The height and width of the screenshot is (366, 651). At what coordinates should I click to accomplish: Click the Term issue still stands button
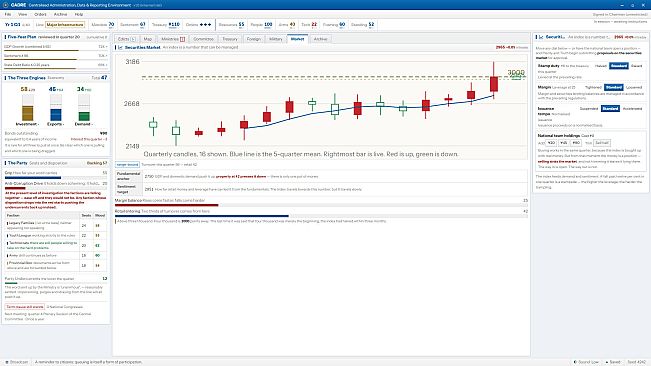(25, 307)
